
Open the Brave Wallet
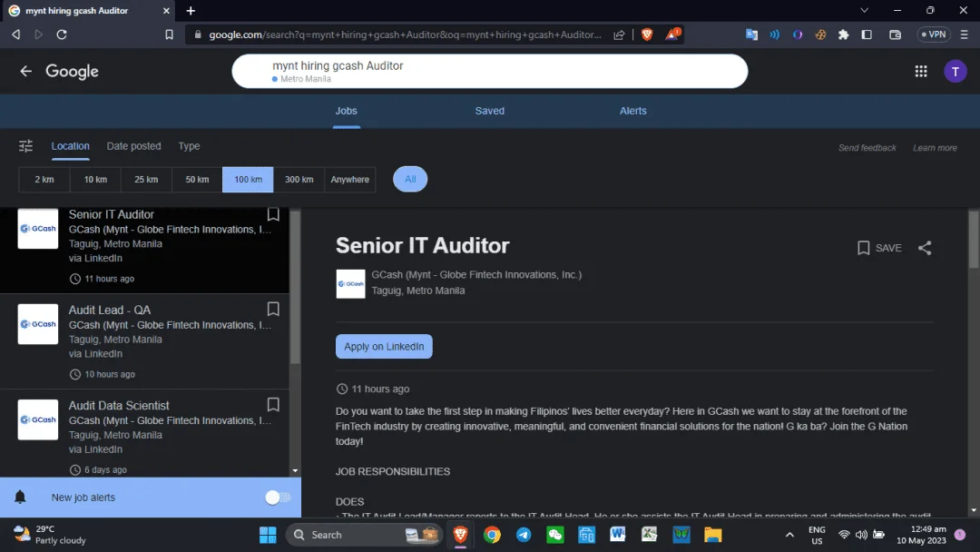pyautogui.click(x=895, y=34)
